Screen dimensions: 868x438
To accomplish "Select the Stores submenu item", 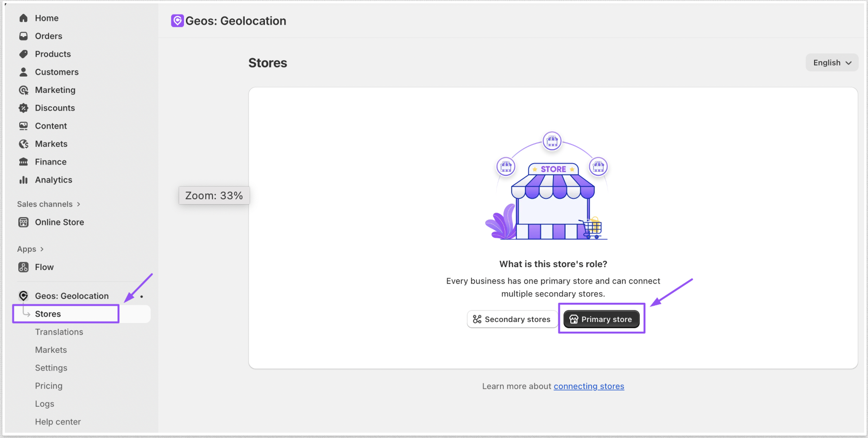I will [x=48, y=314].
